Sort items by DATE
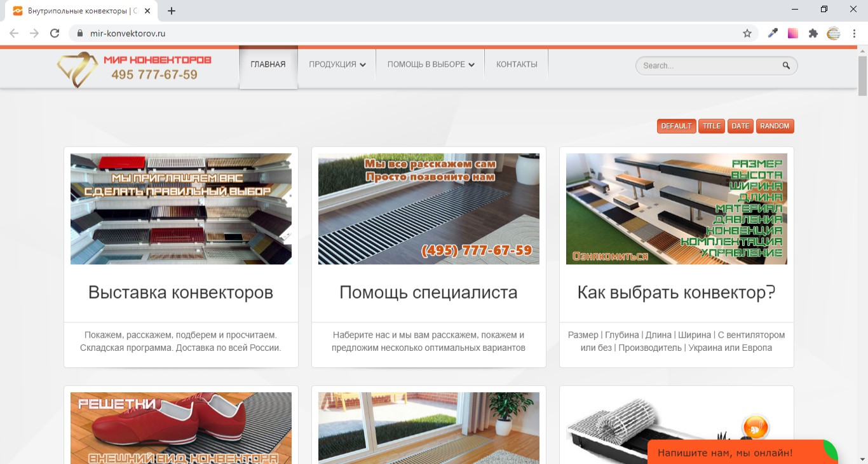 coord(740,126)
